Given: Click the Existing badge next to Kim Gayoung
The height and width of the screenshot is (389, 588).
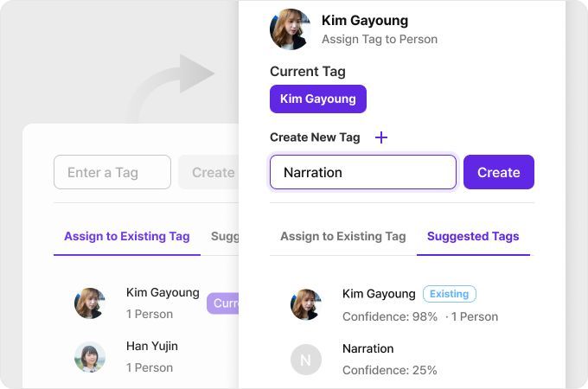Looking at the screenshot, I should point(449,294).
